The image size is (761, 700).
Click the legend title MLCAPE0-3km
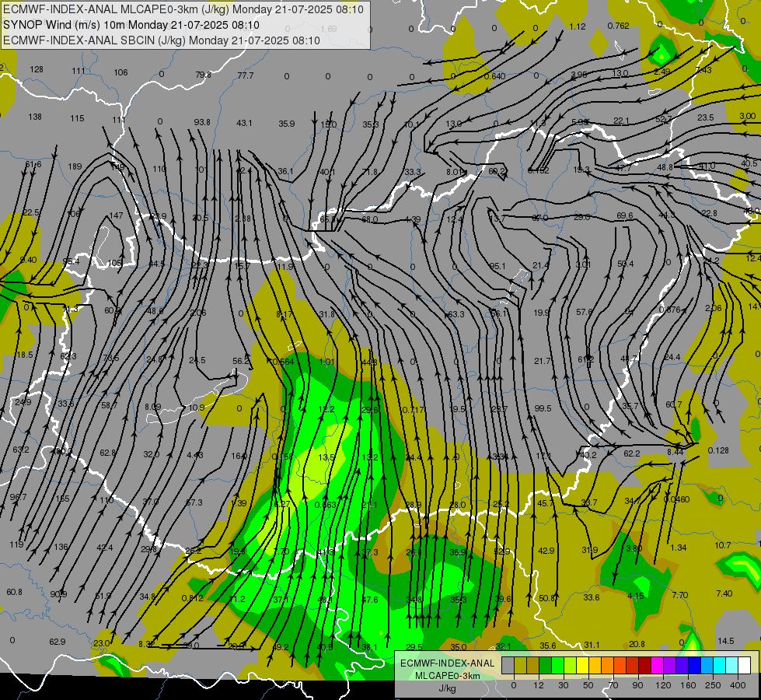pyautogui.click(x=447, y=676)
